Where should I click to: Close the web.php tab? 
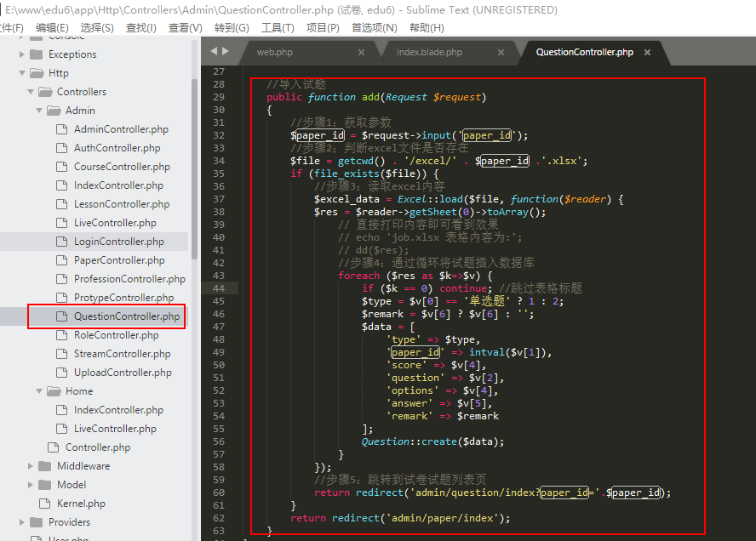(x=361, y=53)
